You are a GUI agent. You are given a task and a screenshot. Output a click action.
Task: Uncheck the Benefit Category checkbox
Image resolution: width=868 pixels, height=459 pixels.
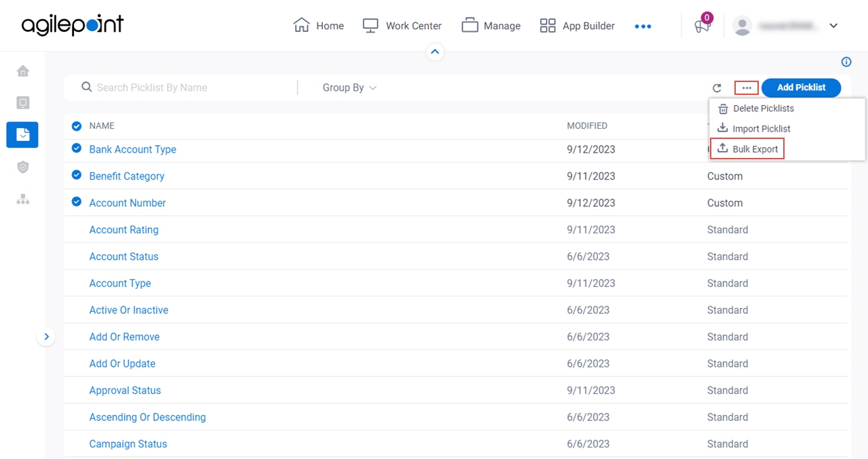pyautogui.click(x=77, y=175)
